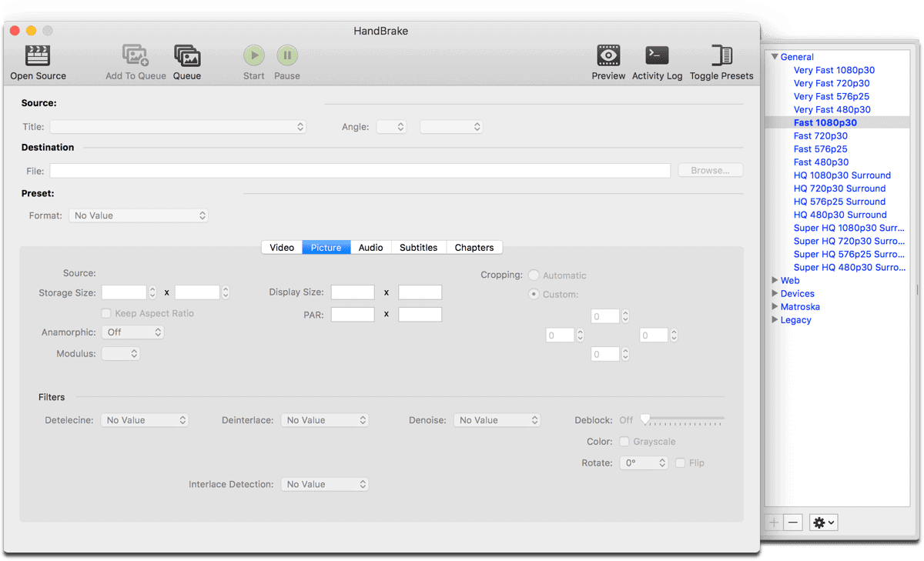Select the HQ 1080p30 Surround preset
Image resolution: width=924 pixels, height=561 pixels.
click(842, 175)
